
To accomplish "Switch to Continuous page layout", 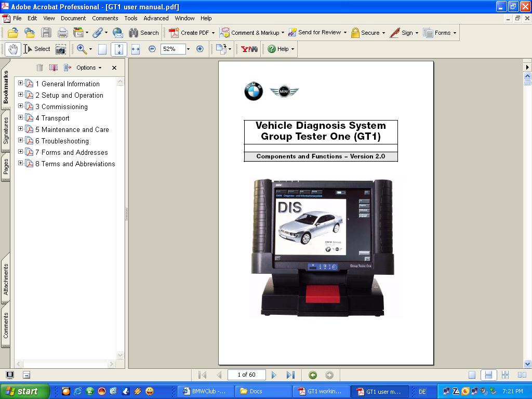I will coord(488,375).
